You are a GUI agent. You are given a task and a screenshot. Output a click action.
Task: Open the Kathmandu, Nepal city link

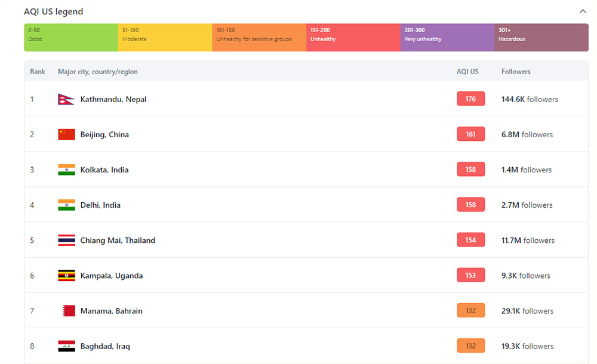click(x=113, y=99)
